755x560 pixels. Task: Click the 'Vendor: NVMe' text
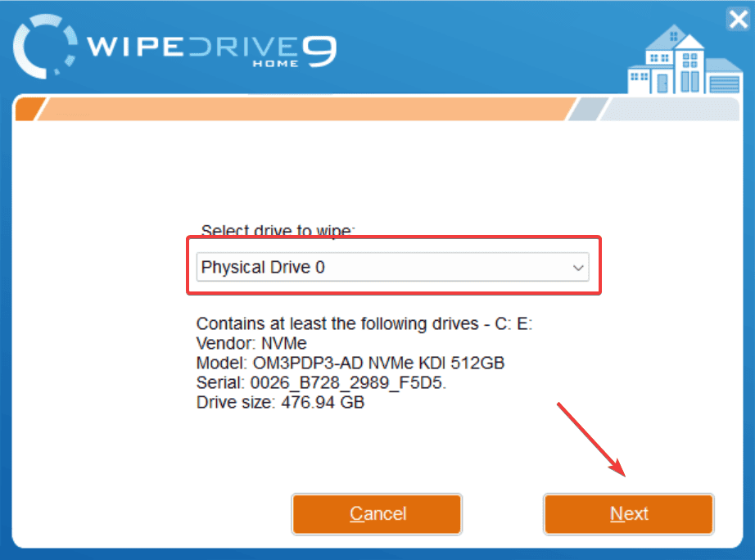tap(251, 343)
